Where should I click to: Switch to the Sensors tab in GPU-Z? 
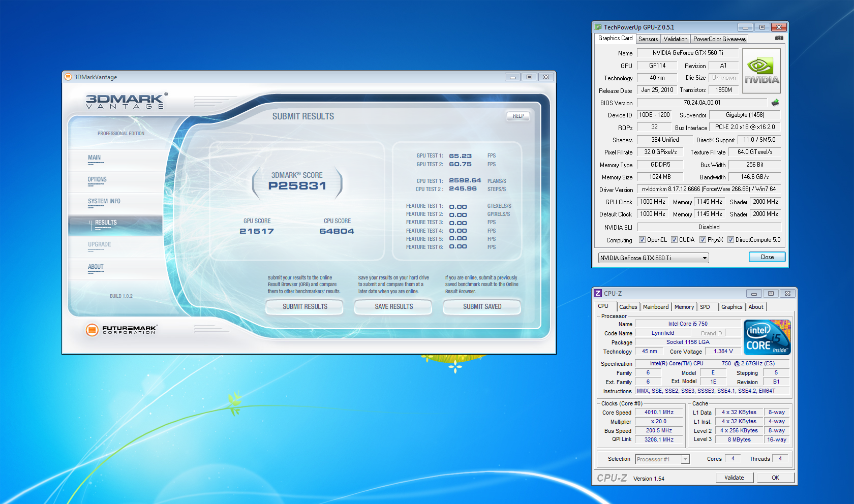point(648,39)
